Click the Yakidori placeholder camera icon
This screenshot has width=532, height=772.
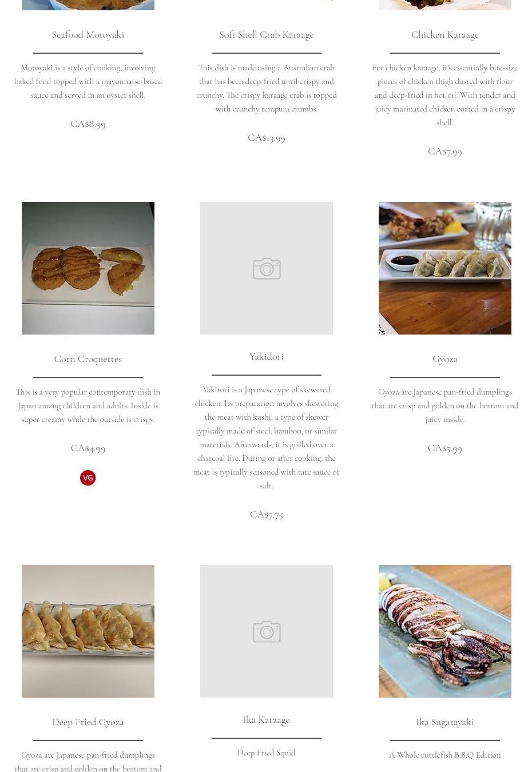click(267, 269)
